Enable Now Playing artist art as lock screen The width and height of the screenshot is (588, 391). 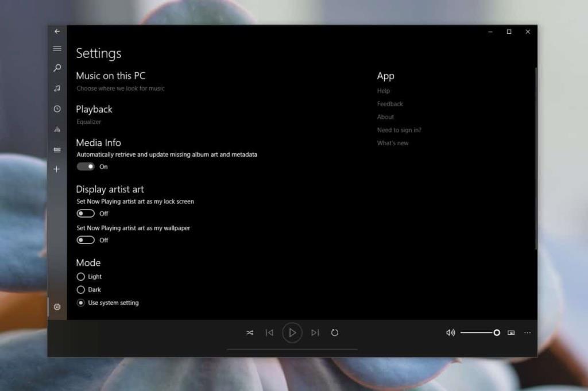85,213
